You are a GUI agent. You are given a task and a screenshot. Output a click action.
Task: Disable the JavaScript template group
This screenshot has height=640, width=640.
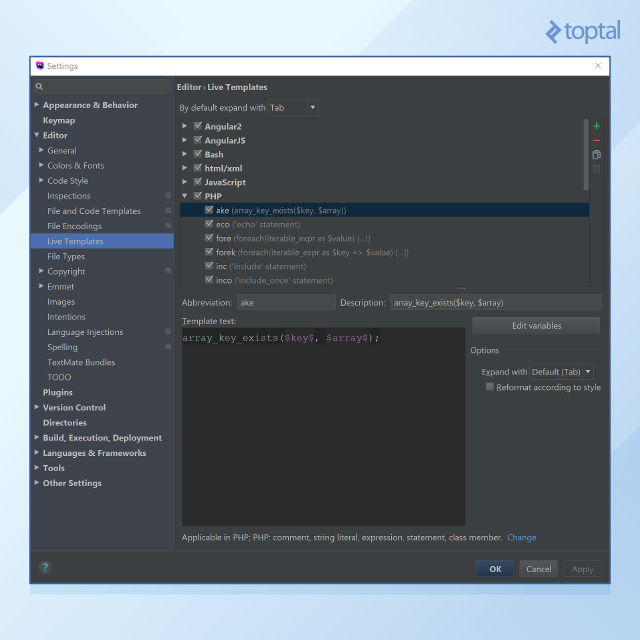click(198, 182)
